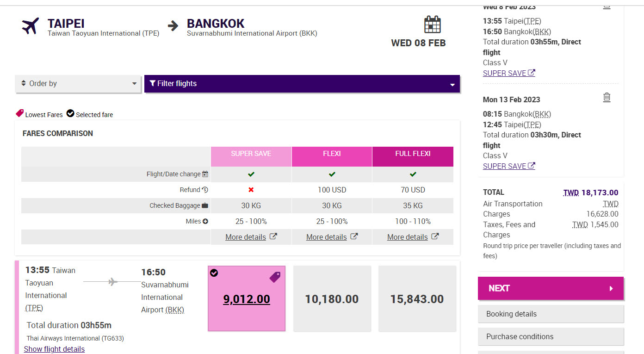Click the Checked Baggage suitcase icon
Screen dimensions: 644x354
click(x=205, y=205)
